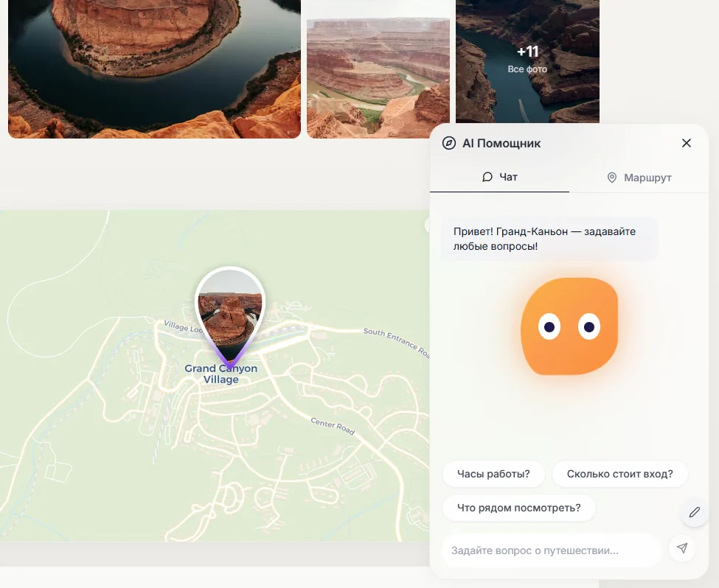This screenshot has height=588, width=719.
Task: Select the "Что рядом посмотреть?" suggestion
Action: point(518,508)
